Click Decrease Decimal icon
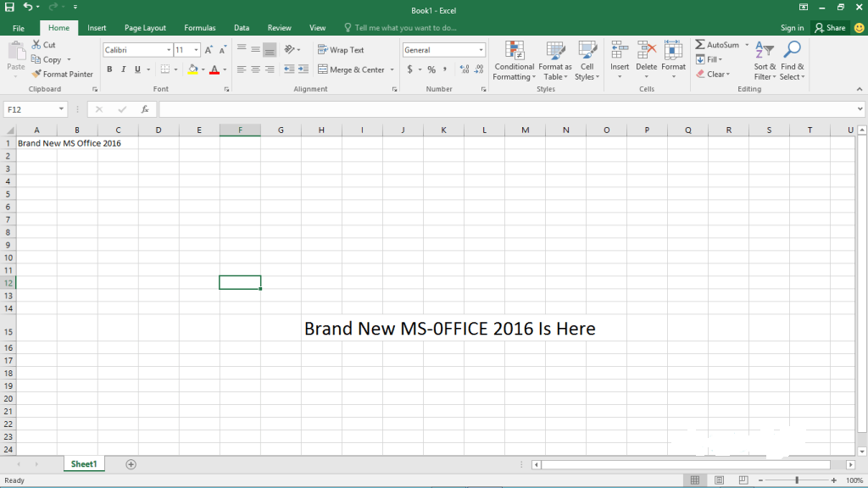 [x=479, y=69]
